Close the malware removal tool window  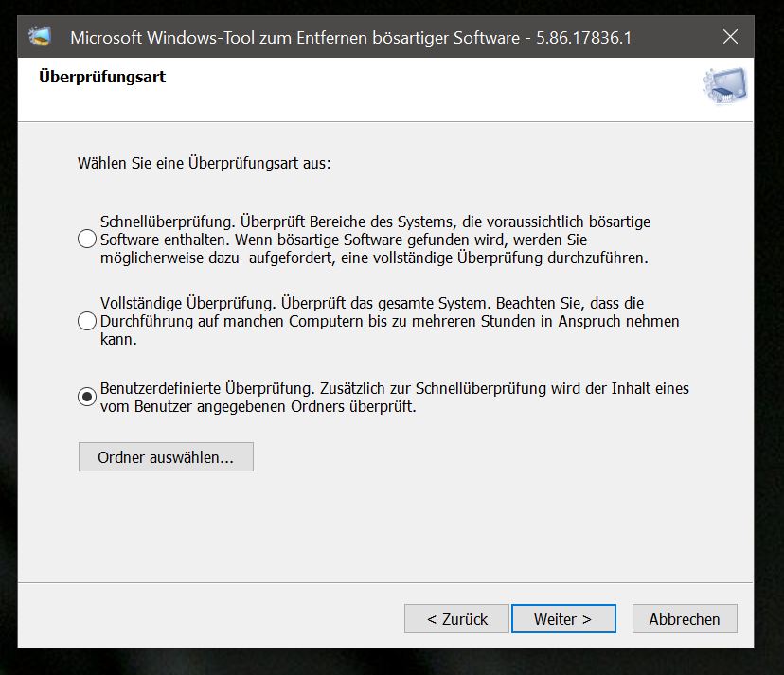point(730,37)
